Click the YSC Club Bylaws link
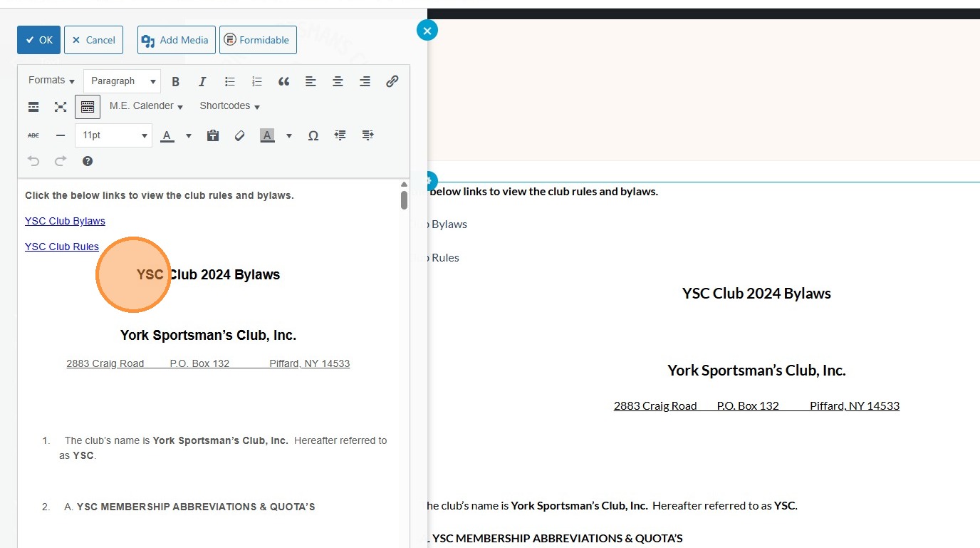Screen dimensions: 980x548 [65, 221]
